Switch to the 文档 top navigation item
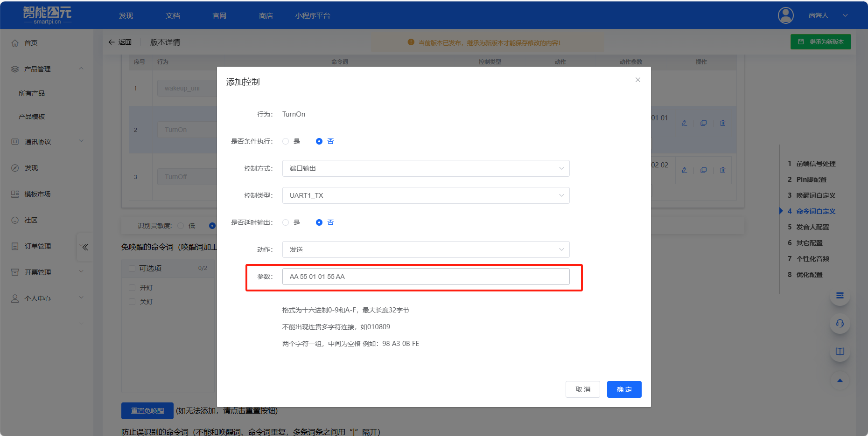Screen dimensions: 868x436 pos(172,15)
